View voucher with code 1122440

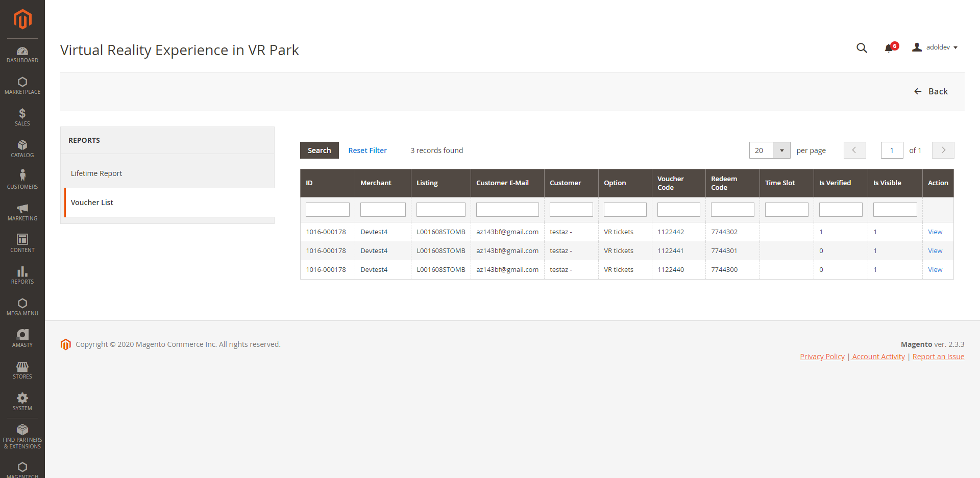(x=935, y=270)
